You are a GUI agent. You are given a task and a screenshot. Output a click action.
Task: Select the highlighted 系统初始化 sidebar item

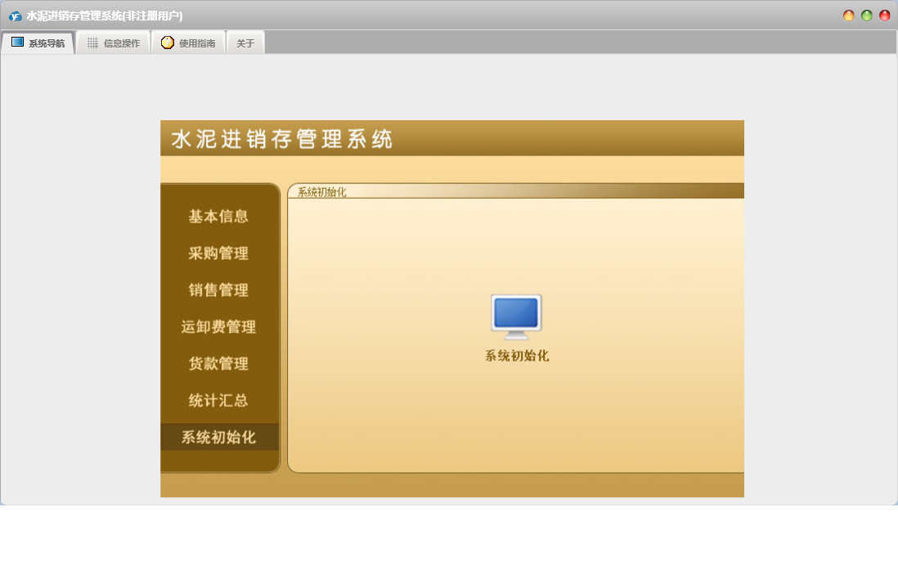click(x=218, y=437)
